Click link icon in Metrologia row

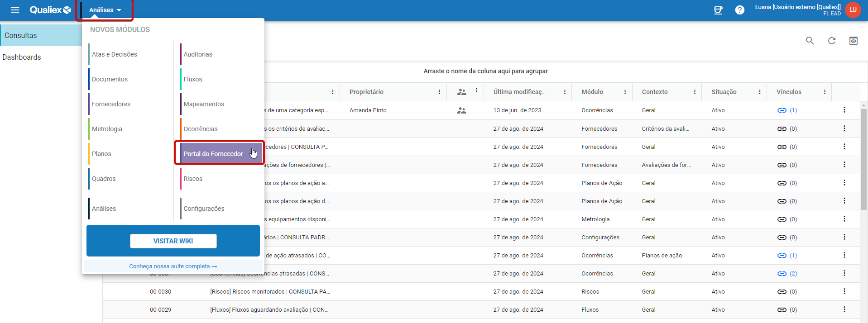pos(782,219)
